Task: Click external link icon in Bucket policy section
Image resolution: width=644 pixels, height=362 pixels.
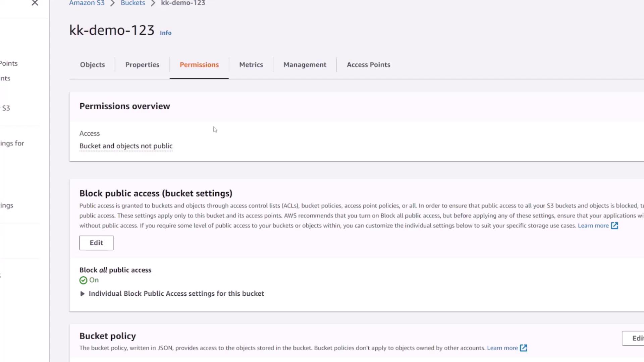Action: pos(524,348)
